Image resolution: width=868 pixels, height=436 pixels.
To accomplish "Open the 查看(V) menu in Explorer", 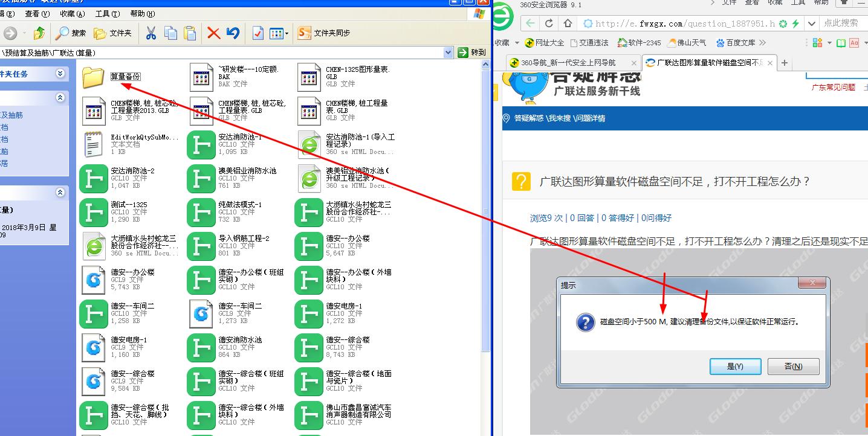I will tap(37, 13).
